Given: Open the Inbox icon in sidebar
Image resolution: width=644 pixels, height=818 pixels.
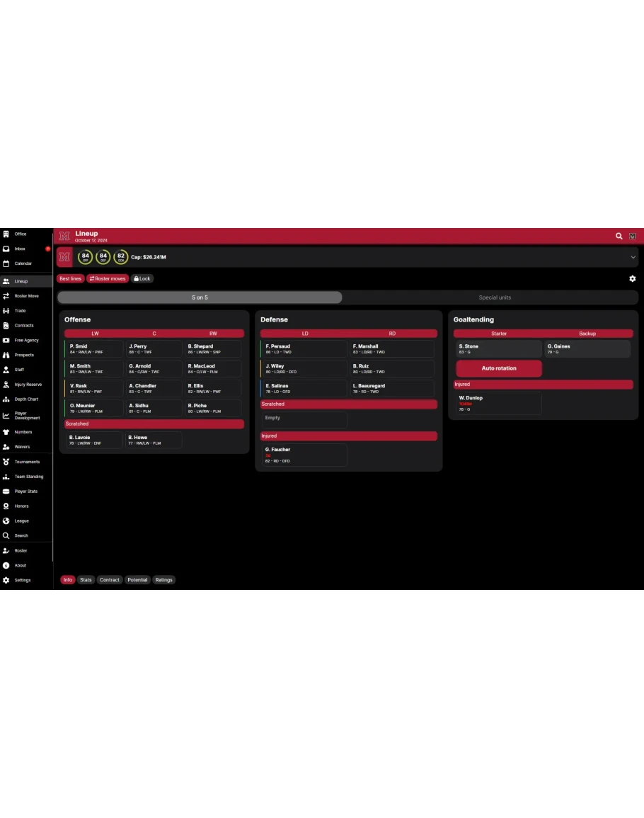Looking at the screenshot, I should (6, 249).
